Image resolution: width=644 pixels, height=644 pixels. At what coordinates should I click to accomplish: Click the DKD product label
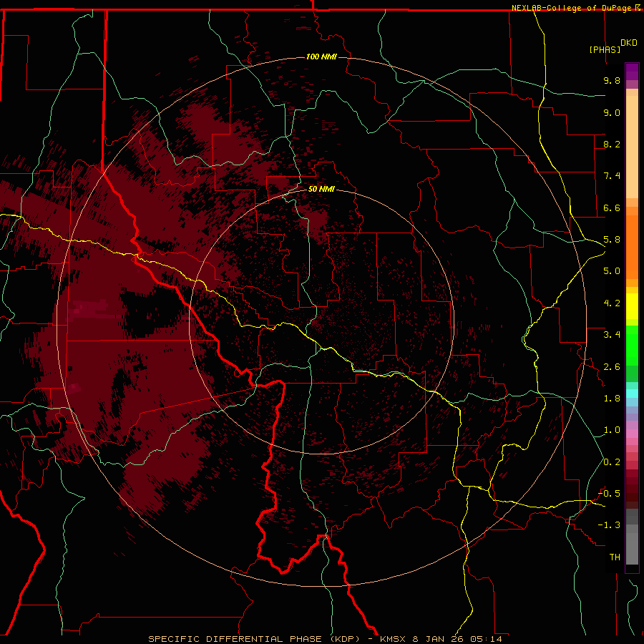tap(629, 43)
